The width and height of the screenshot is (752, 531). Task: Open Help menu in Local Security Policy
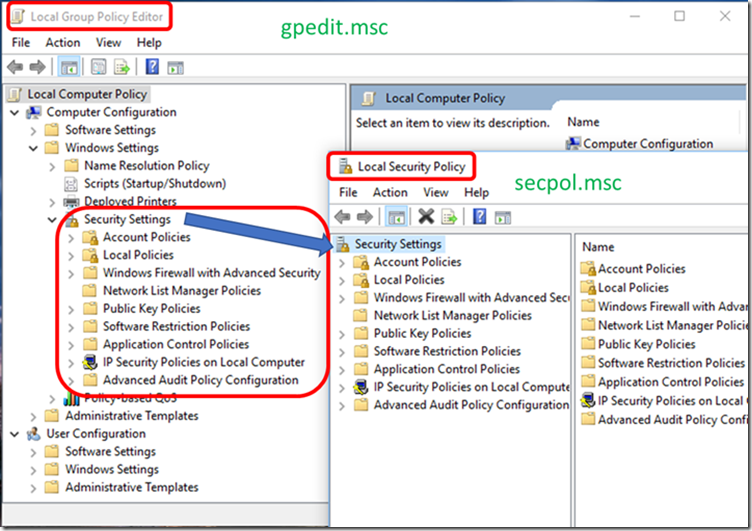click(477, 192)
